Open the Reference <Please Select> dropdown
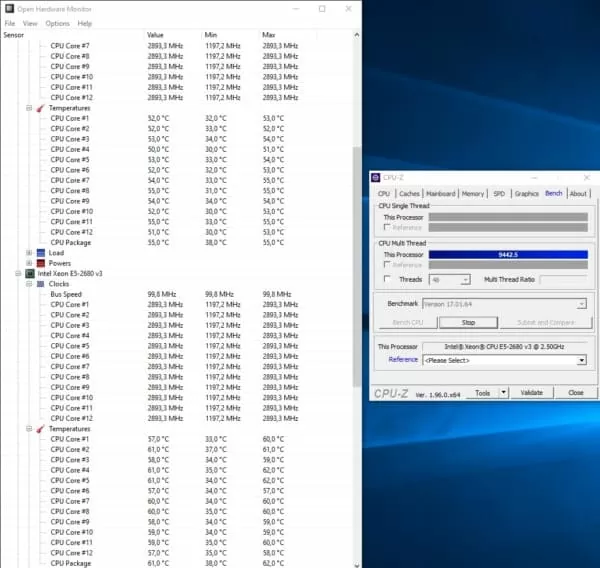This screenshot has height=568, width=600. tap(582, 360)
